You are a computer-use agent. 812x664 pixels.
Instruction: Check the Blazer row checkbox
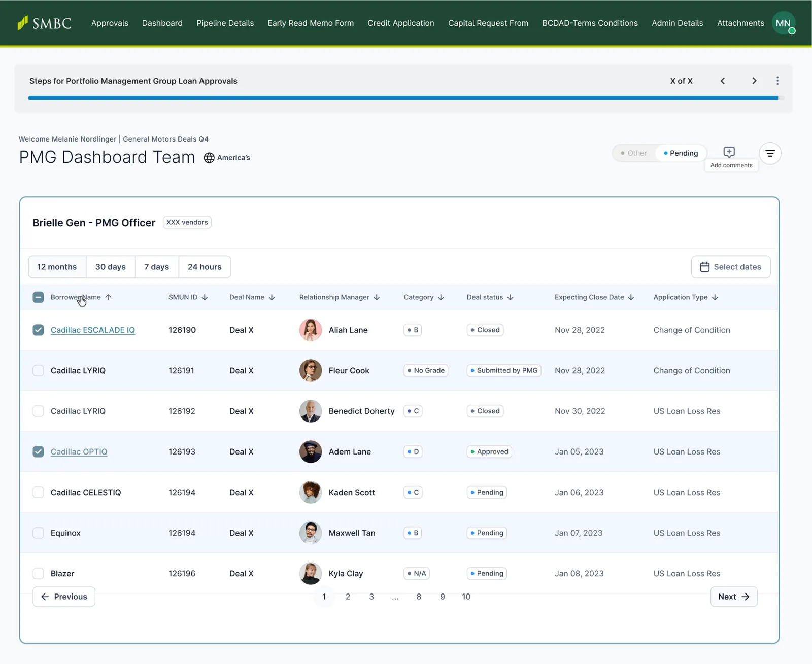pos(38,573)
